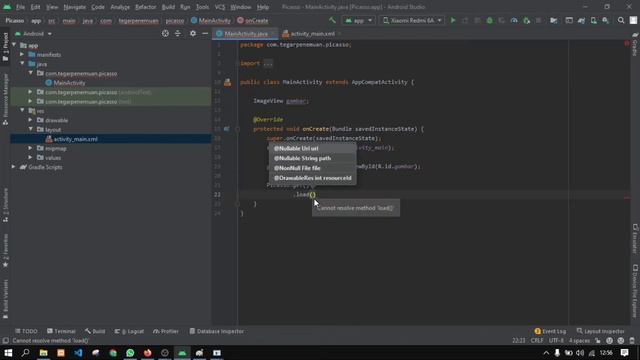Open the Xiaomi Redmi 6A device dropdown
This screenshot has width=640, height=360.
coord(412,20)
